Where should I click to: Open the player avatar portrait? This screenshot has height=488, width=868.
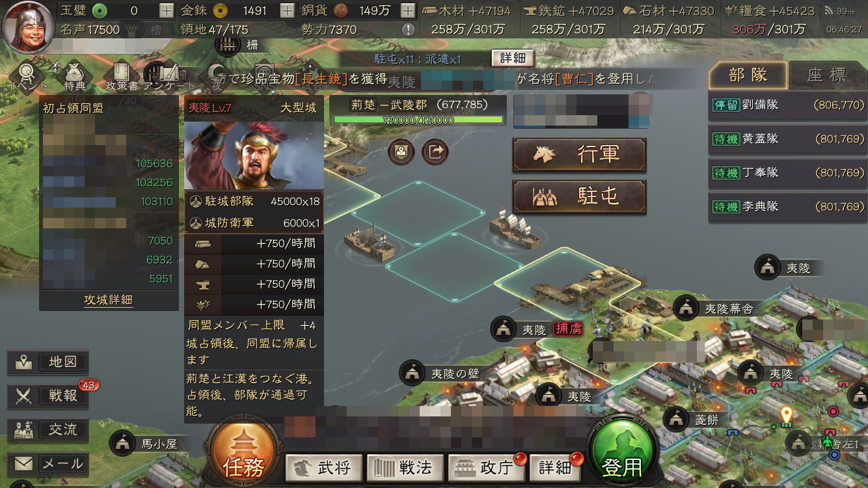(29, 27)
